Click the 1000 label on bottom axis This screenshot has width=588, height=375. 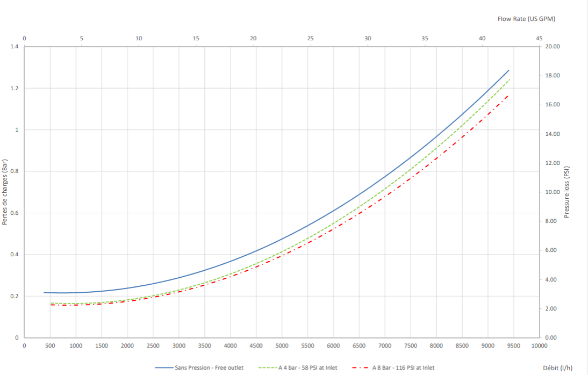76,346
